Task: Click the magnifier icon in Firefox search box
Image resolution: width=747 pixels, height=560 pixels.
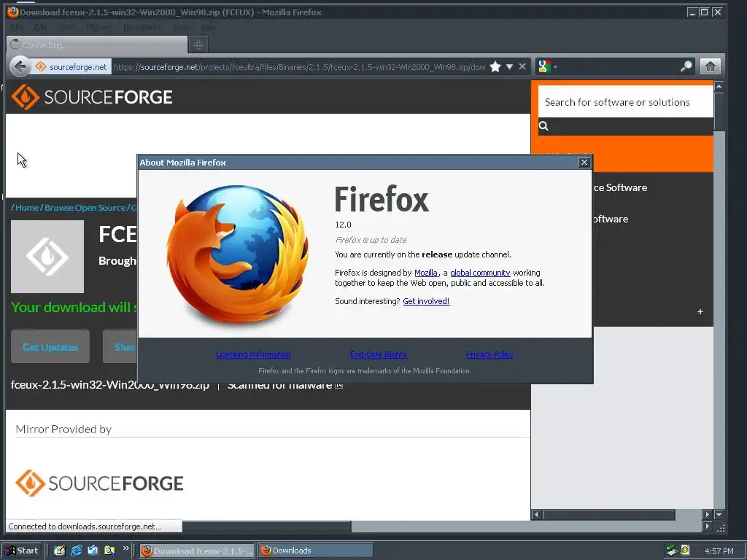Action: click(x=686, y=66)
